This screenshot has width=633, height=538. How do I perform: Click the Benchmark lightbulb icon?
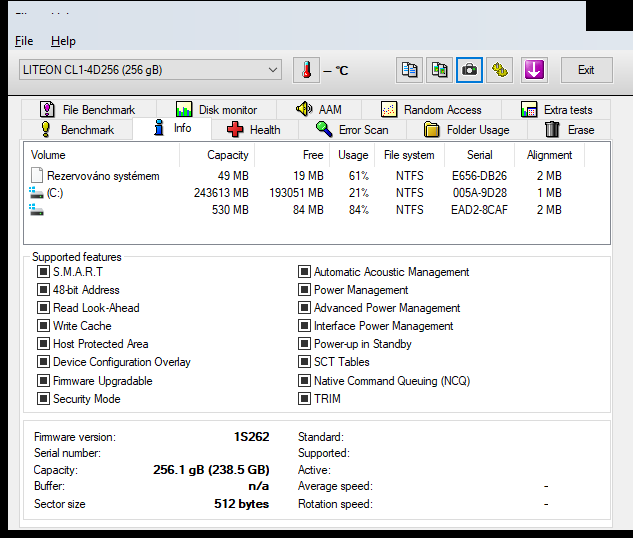tap(46, 130)
